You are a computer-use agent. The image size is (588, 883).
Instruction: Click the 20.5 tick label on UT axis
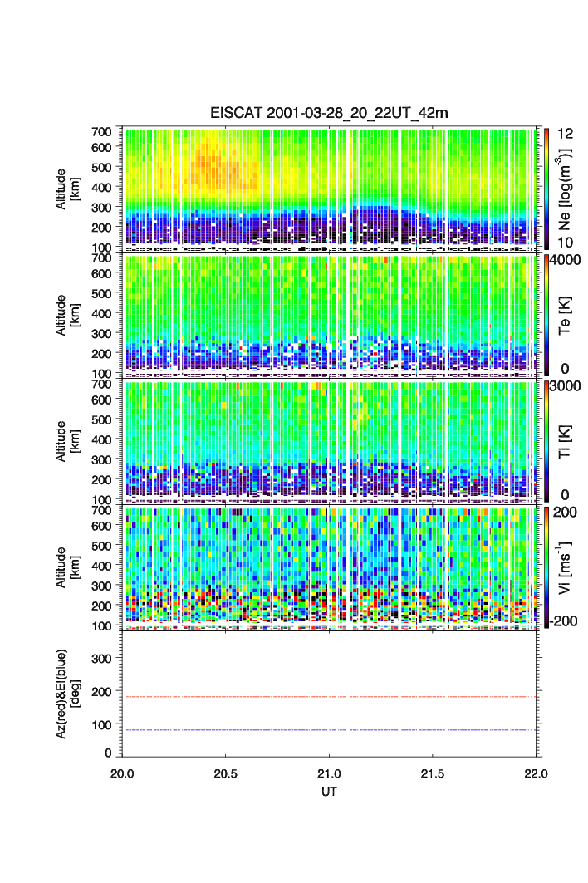(226, 773)
